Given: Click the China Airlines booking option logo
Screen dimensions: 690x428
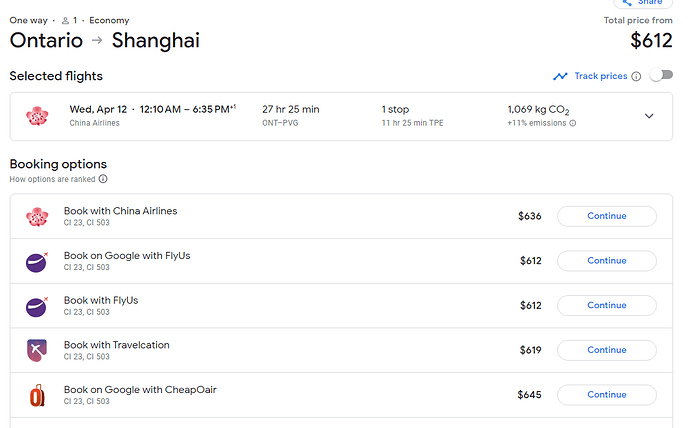Looking at the screenshot, I should point(37,216).
